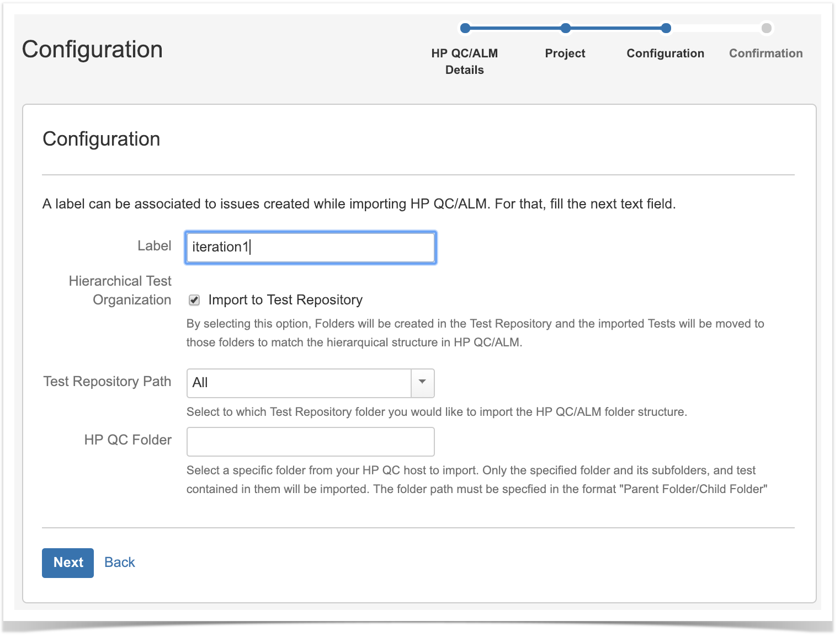The image size is (840, 637).
Task: Click the 'Configuration' heading inside the panel
Action: click(x=102, y=140)
